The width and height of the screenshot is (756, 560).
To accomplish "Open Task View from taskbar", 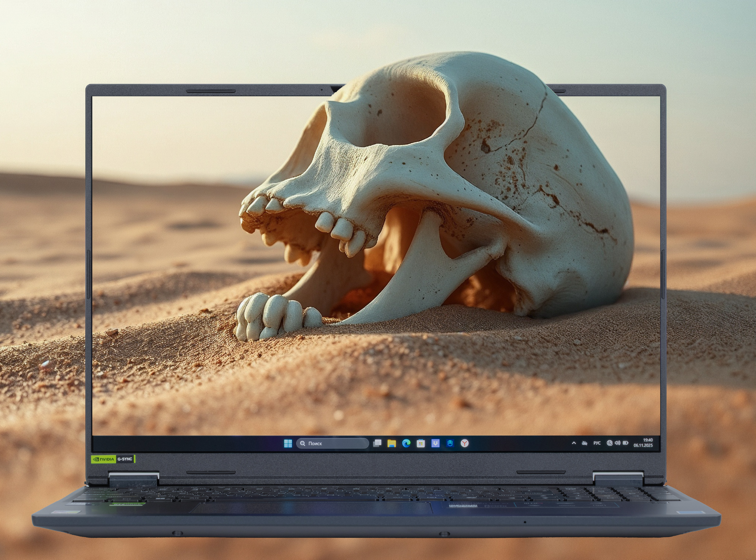I will tap(377, 444).
